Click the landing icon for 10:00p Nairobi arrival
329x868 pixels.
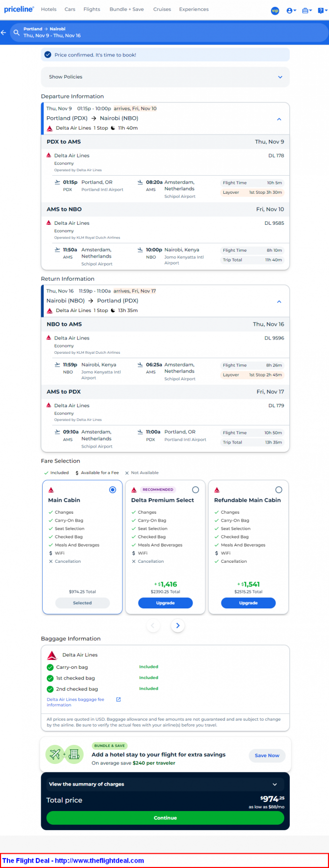click(140, 250)
